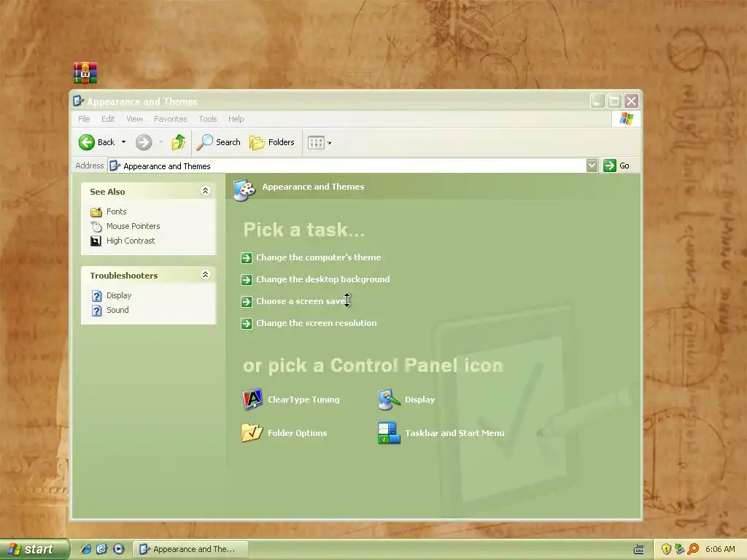Click the green Back arrow icon
This screenshot has width=747, height=560.
[x=87, y=142]
